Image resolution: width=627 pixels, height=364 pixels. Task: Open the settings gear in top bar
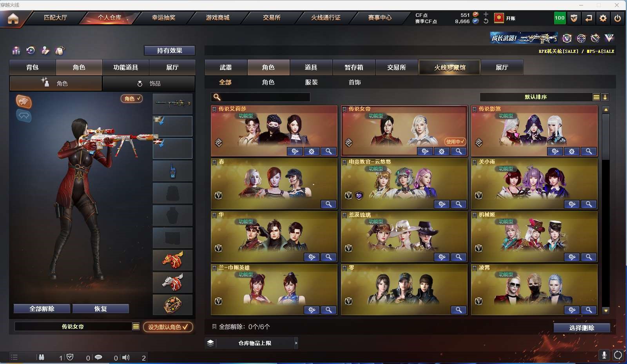603,18
